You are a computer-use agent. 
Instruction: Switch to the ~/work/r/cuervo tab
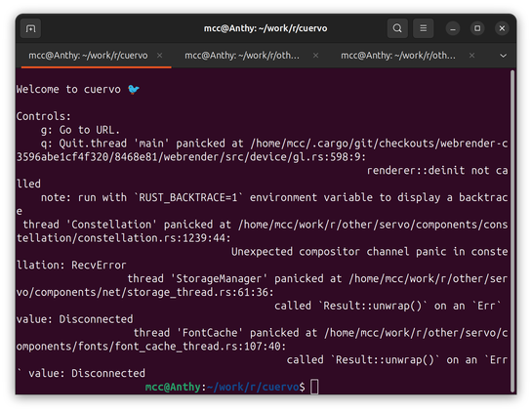pyautogui.click(x=88, y=56)
